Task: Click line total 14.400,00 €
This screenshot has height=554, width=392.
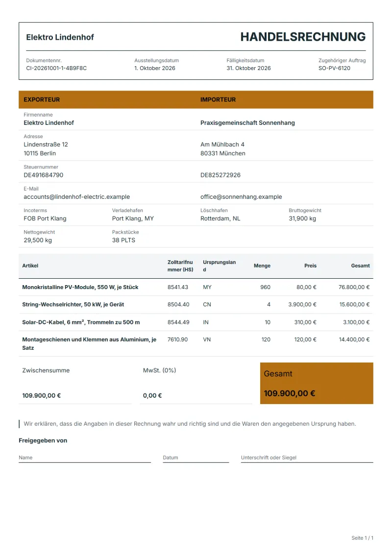Action: click(354, 339)
